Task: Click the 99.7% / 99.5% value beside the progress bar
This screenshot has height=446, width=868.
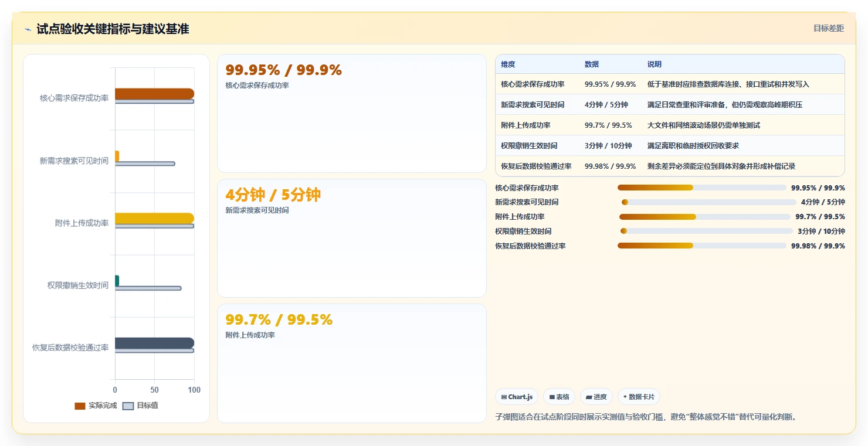Action: (x=820, y=217)
